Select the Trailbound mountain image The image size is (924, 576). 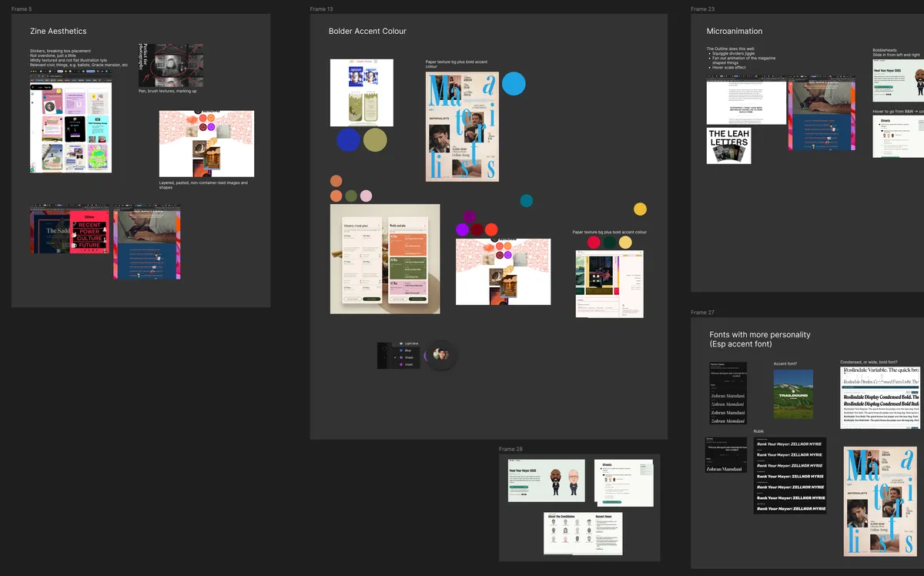(x=793, y=394)
